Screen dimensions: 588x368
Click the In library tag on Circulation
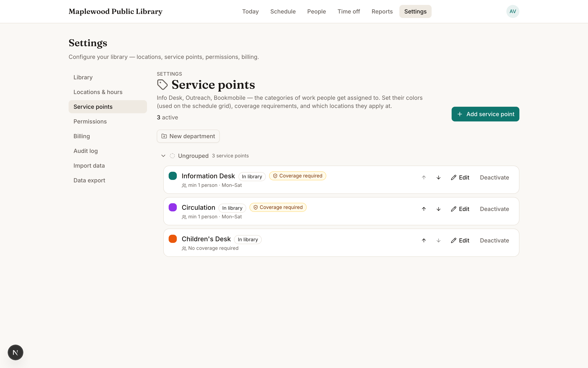coord(232,208)
